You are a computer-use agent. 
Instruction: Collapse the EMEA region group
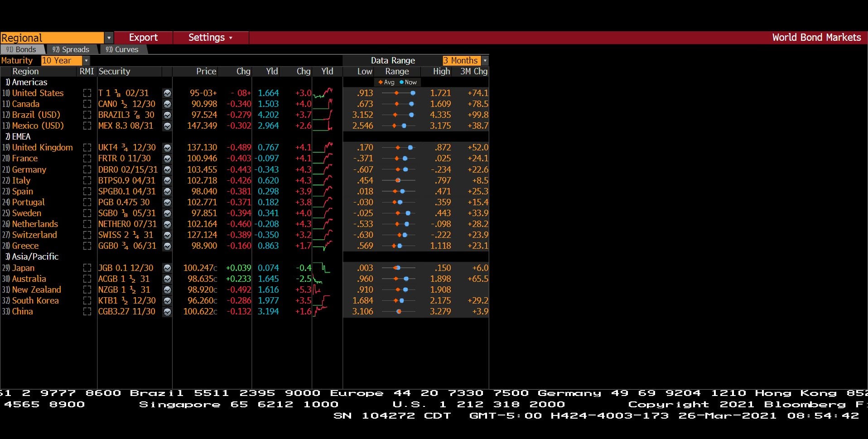pyautogui.click(x=18, y=136)
